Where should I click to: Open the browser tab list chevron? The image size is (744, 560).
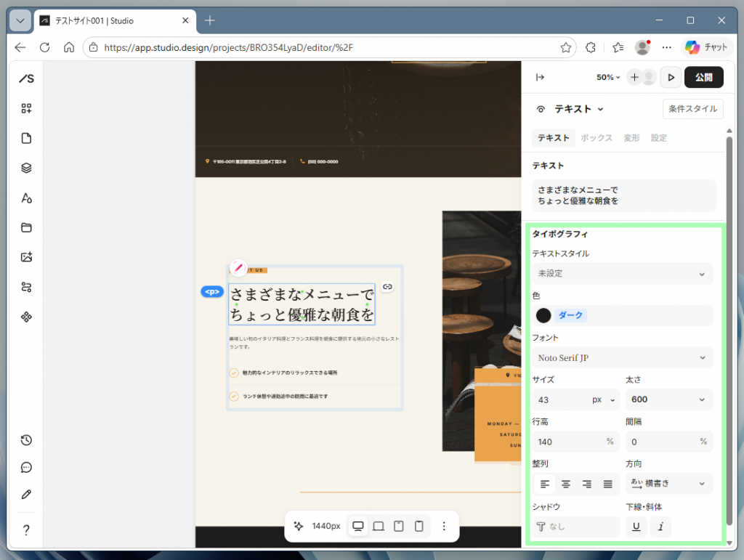coord(20,21)
